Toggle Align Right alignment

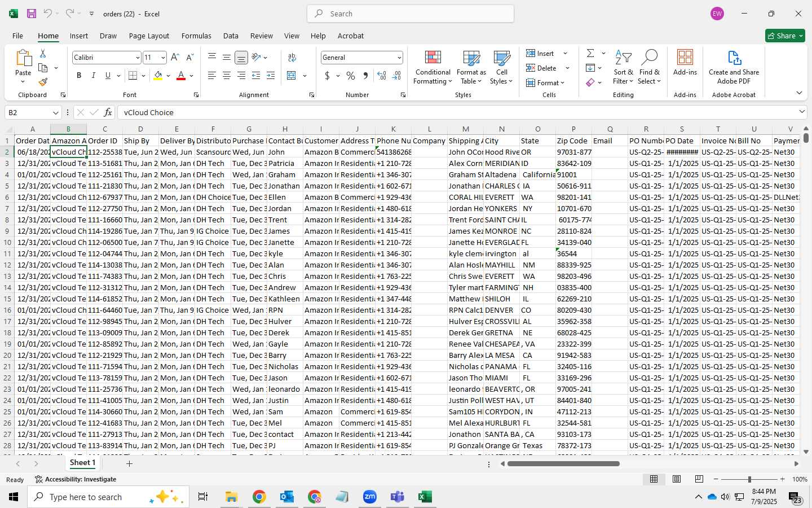241,76
